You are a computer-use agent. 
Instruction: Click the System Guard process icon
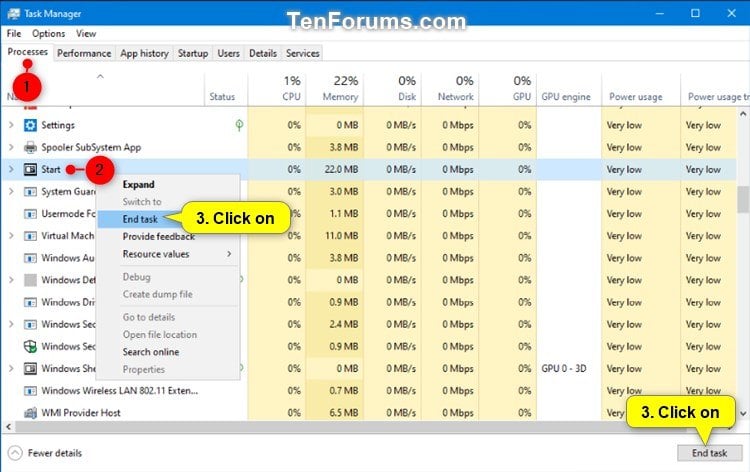pos(30,191)
